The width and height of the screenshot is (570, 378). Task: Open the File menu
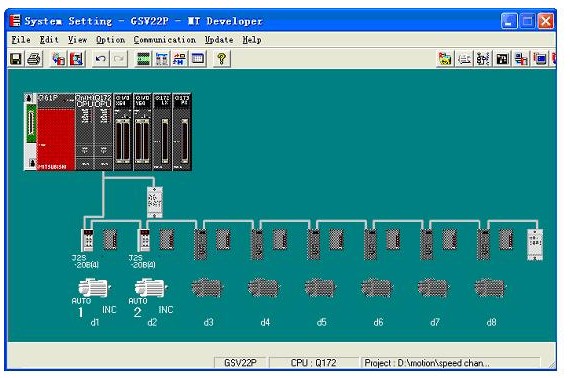pyautogui.click(x=21, y=40)
